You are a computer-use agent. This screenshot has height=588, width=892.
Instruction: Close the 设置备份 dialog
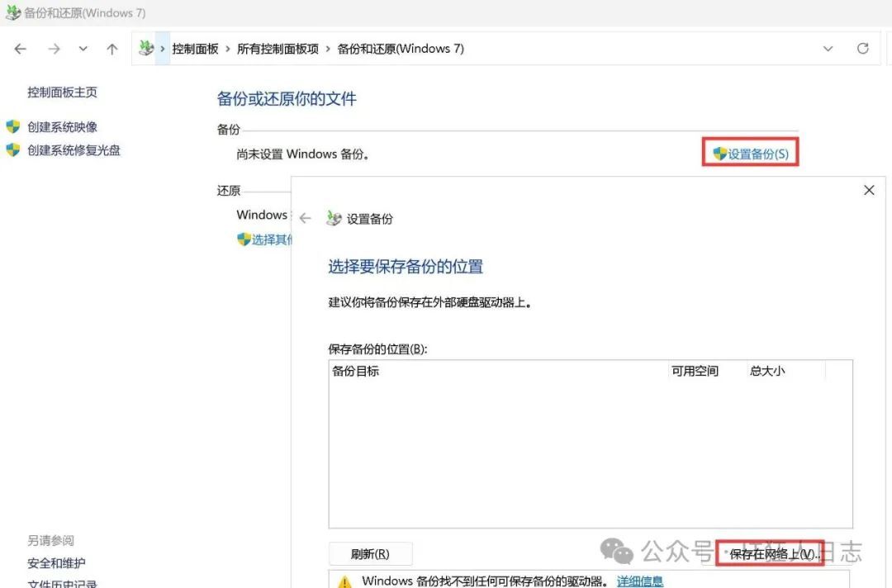pyautogui.click(x=869, y=190)
